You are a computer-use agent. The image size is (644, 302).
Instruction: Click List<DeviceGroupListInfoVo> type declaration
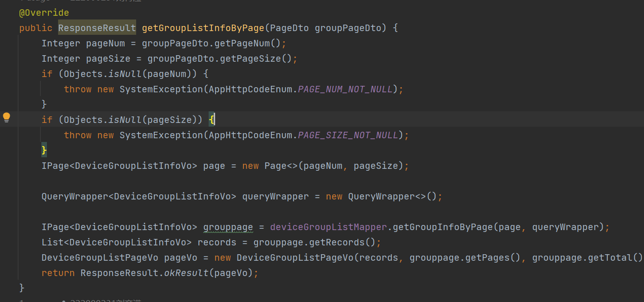[117, 243]
